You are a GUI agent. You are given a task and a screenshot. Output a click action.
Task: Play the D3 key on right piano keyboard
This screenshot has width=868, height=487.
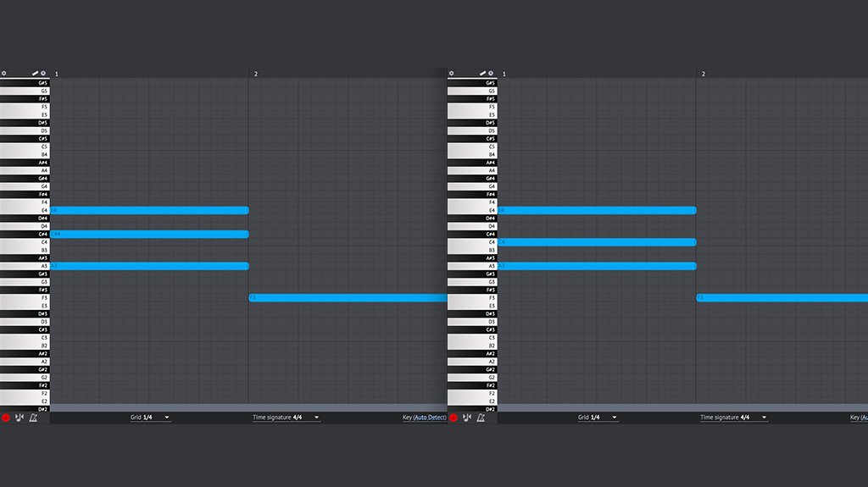pyautogui.click(x=472, y=322)
